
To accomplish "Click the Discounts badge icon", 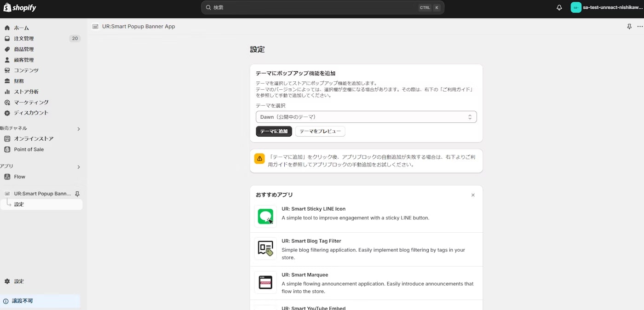I will pyautogui.click(x=7, y=113).
